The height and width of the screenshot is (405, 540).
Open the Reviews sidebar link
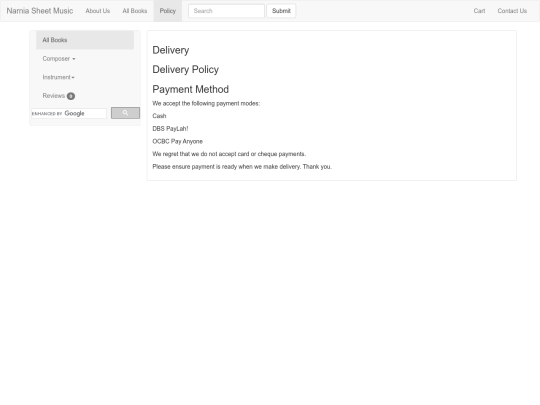(59, 96)
